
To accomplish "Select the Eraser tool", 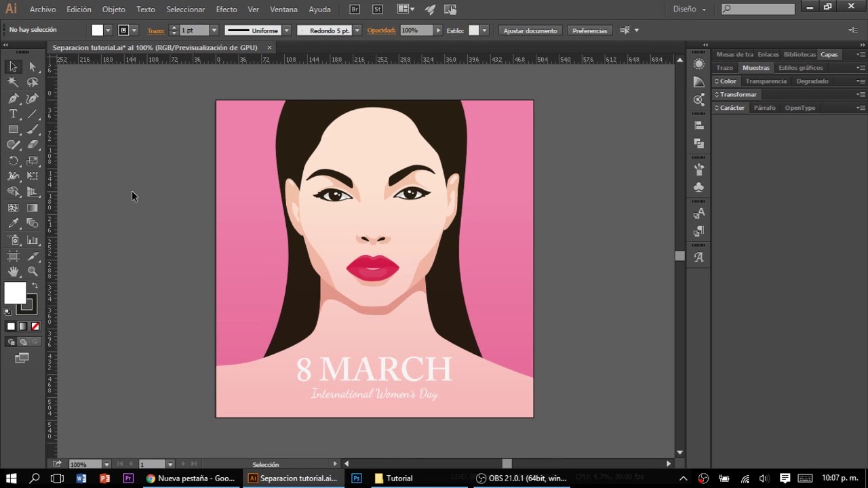I will 33,144.
